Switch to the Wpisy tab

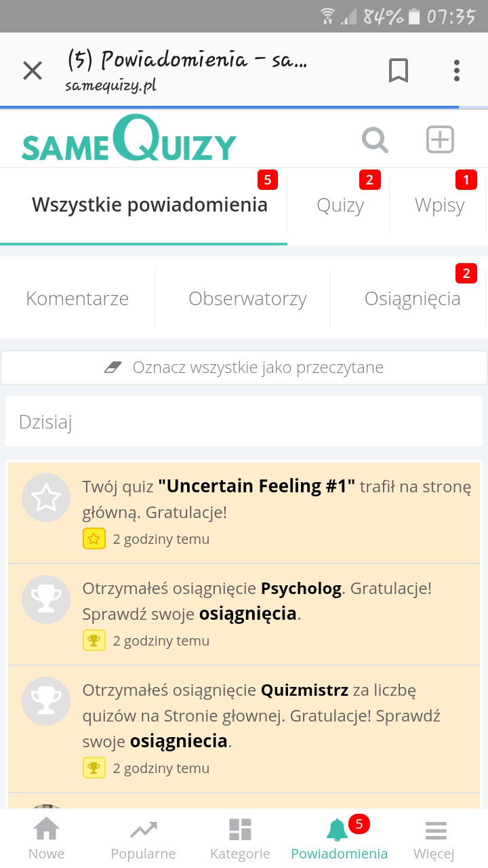tap(439, 205)
